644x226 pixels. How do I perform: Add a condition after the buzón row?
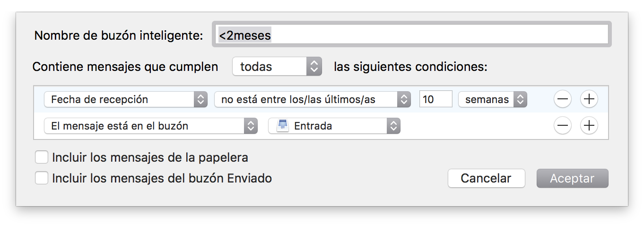click(x=589, y=126)
